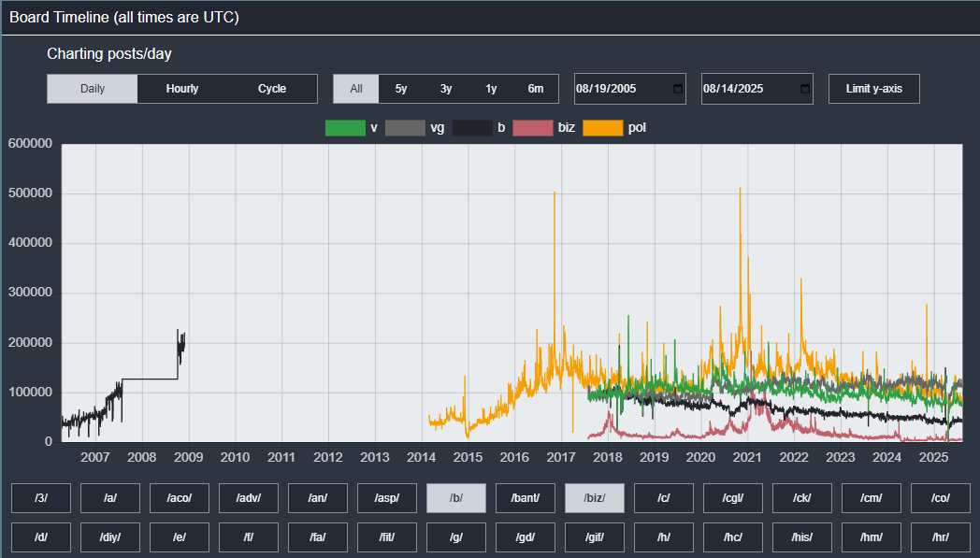
Task: Set time range to 6m
Action: 536,89
